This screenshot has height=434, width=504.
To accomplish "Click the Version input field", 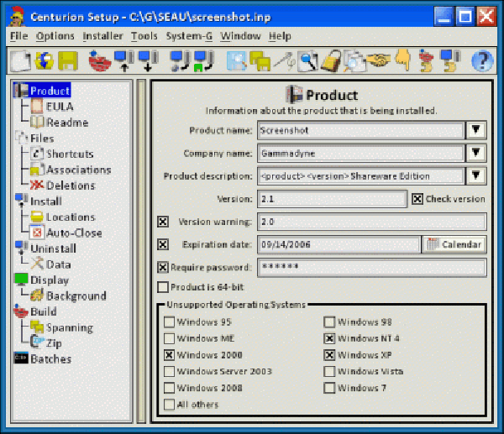I will click(333, 199).
